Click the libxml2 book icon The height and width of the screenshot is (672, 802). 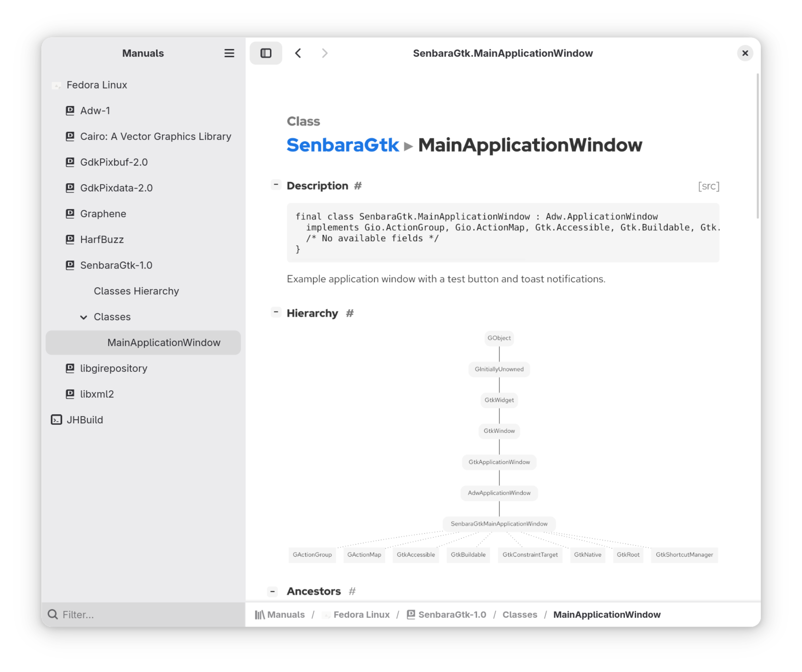coord(70,394)
